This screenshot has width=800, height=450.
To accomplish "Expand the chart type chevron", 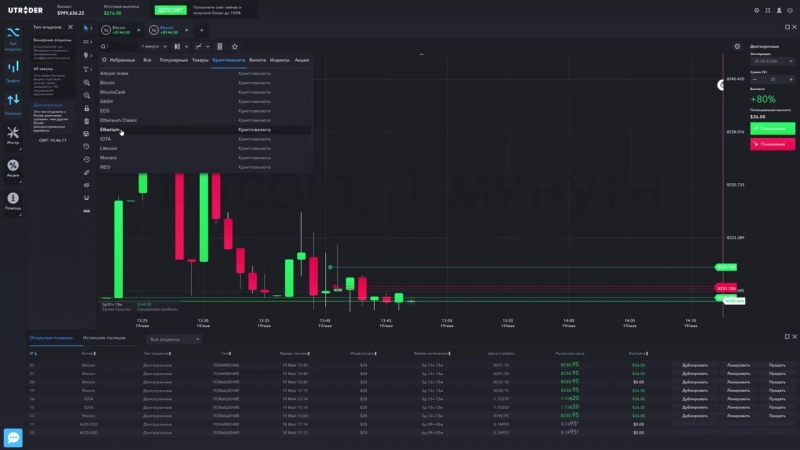I will (x=186, y=46).
